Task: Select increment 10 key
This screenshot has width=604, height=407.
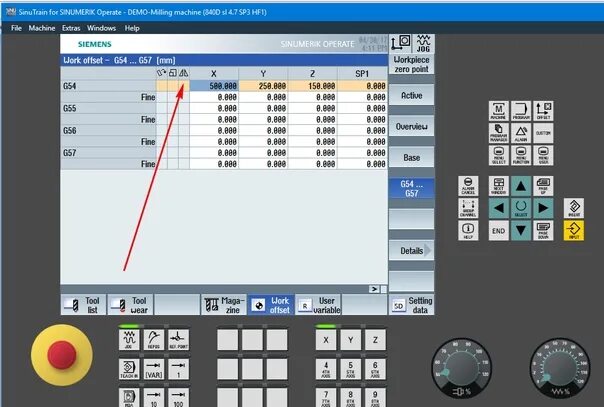Action: coord(154,398)
